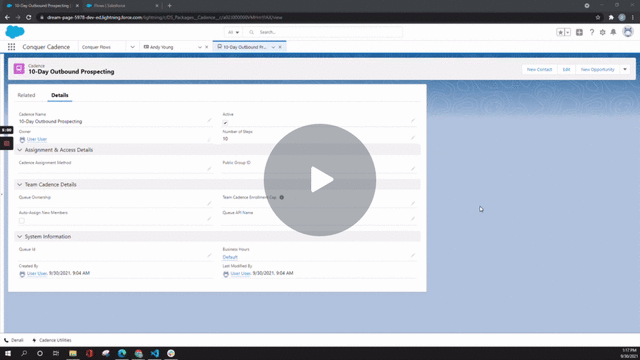The width and height of the screenshot is (640, 360).
Task: Open Windows Start menu
Action: pos(8,353)
